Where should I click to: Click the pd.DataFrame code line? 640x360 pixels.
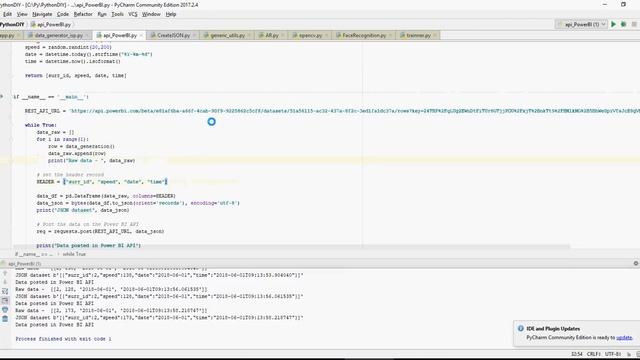coord(106,196)
